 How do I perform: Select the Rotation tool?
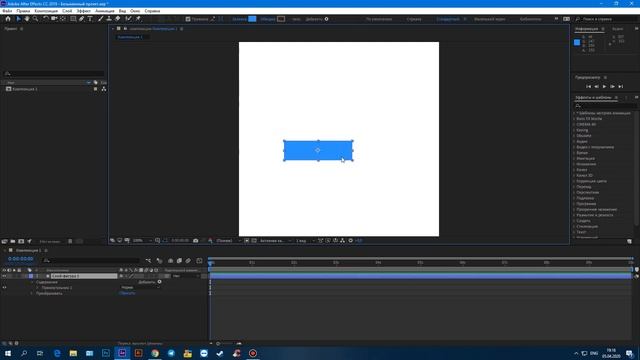pos(46,19)
